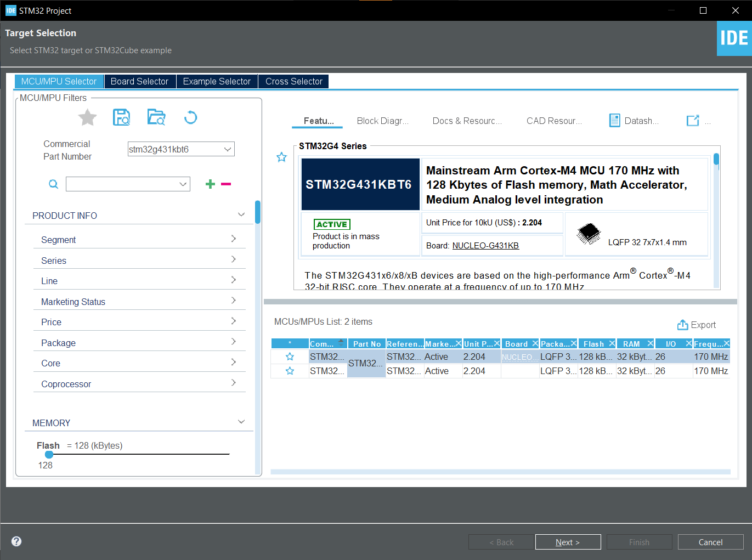Switch to the Board Selector tab
This screenshot has width=752, height=560.
click(139, 81)
